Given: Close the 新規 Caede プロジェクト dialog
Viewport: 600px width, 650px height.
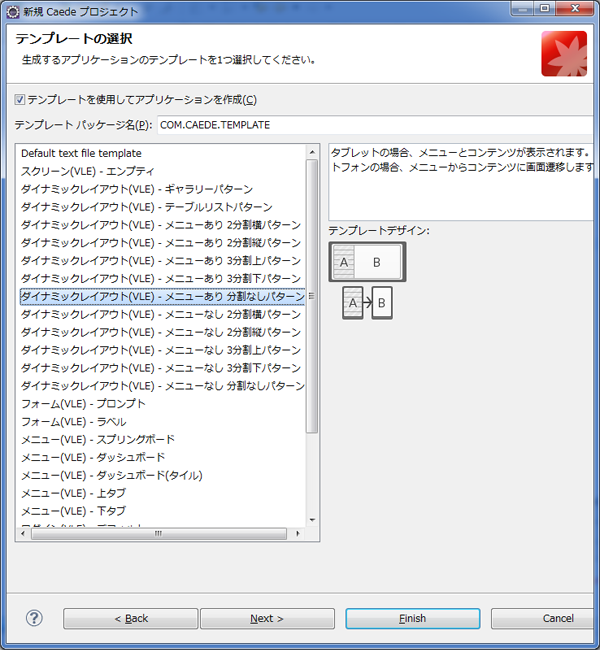Looking at the screenshot, I should [575, 8].
